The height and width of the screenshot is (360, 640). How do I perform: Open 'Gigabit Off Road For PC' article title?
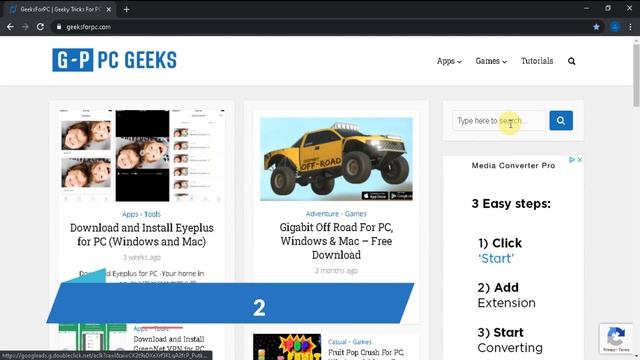(336, 241)
